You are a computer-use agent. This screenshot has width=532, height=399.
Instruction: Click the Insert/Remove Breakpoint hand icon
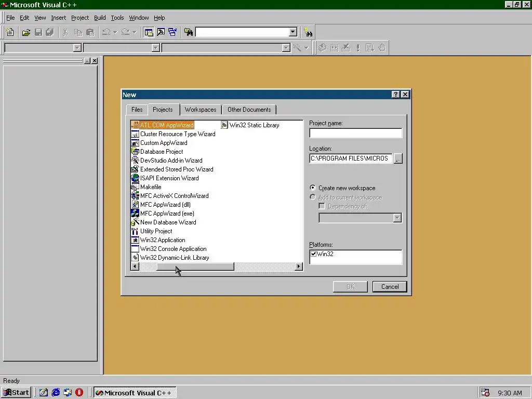click(382, 47)
